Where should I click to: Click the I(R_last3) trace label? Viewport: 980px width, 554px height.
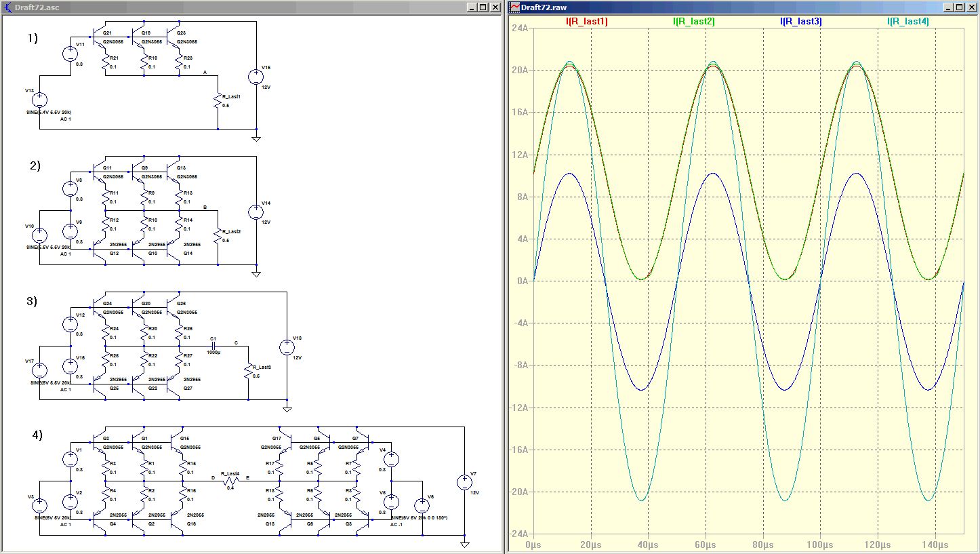coord(801,22)
